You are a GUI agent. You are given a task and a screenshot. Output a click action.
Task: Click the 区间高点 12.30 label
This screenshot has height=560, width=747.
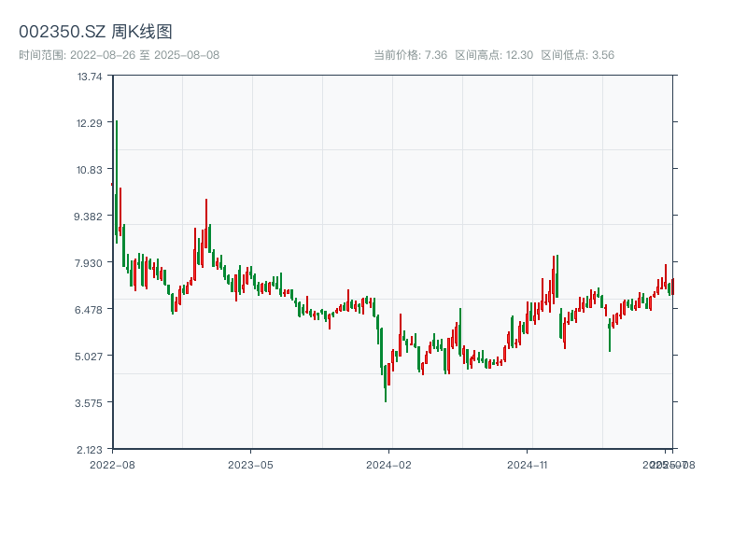pyautogui.click(x=494, y=55)
